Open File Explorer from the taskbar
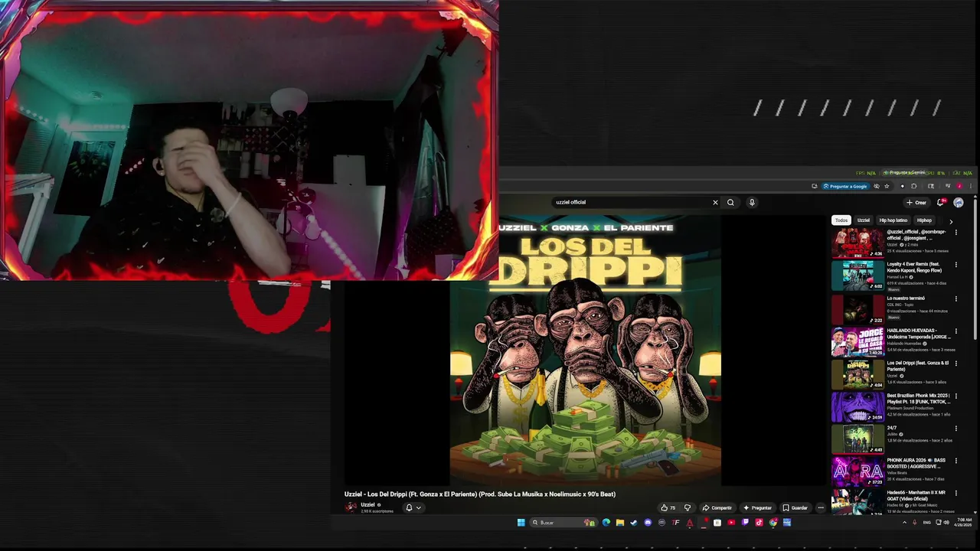Screen dimensions: 980x551 click(620, 523)
